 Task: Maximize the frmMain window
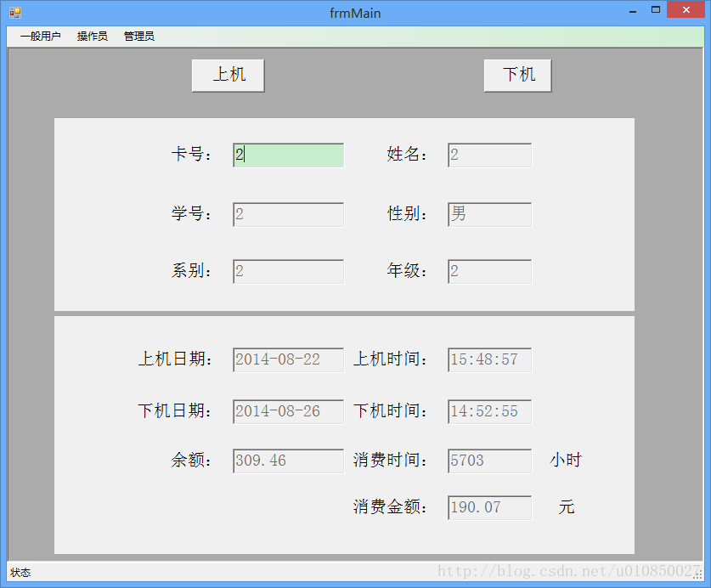(656, 9)
